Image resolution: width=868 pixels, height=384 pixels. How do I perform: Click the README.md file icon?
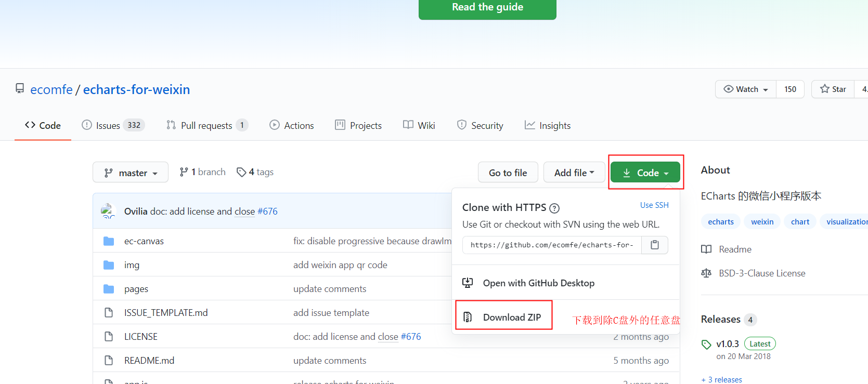click(109, 361)
